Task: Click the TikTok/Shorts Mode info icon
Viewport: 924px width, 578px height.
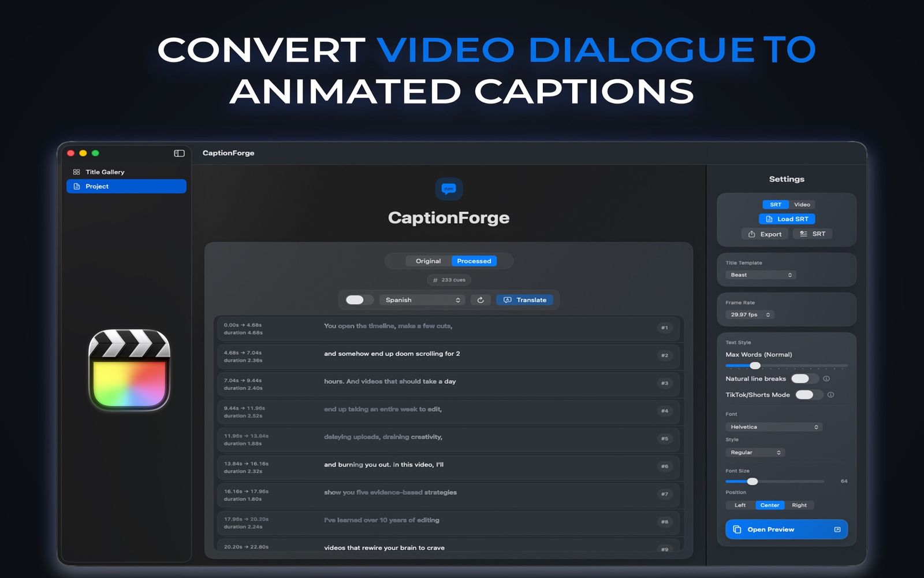Action: [x=830, y=395]
